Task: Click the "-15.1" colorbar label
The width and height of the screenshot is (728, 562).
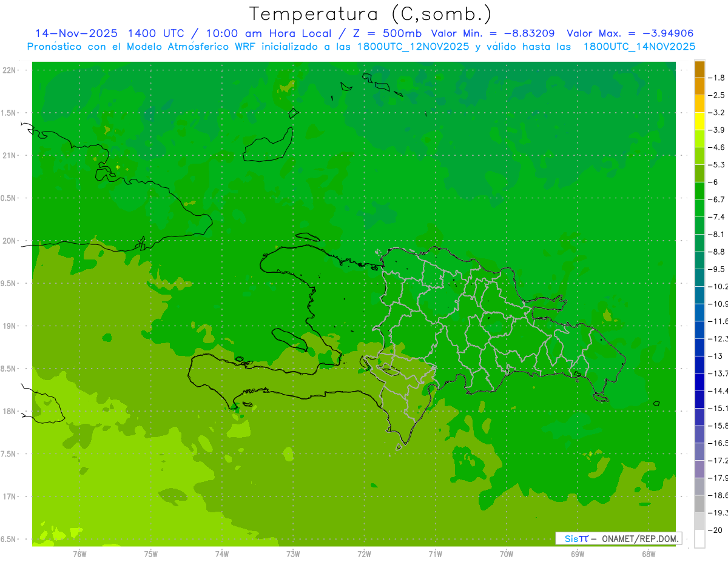Action: coord(718,409)
